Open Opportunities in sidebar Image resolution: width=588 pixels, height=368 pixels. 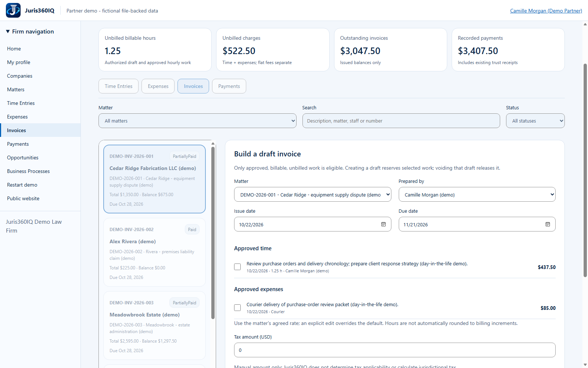[x=40, y=158]
